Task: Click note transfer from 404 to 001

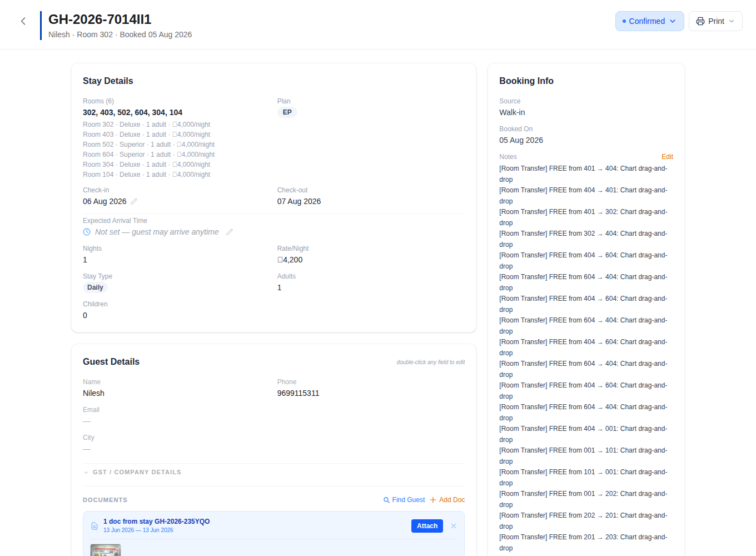Action: click(x=583, y=434)
